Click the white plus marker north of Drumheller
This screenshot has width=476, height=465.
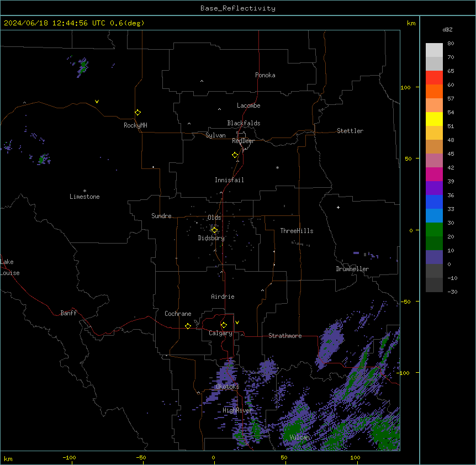tap(338, 207)
